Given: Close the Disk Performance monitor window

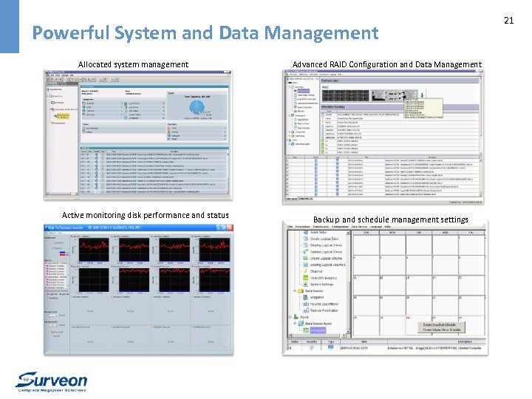Looking at the screenshot, I should click(230, 228).
